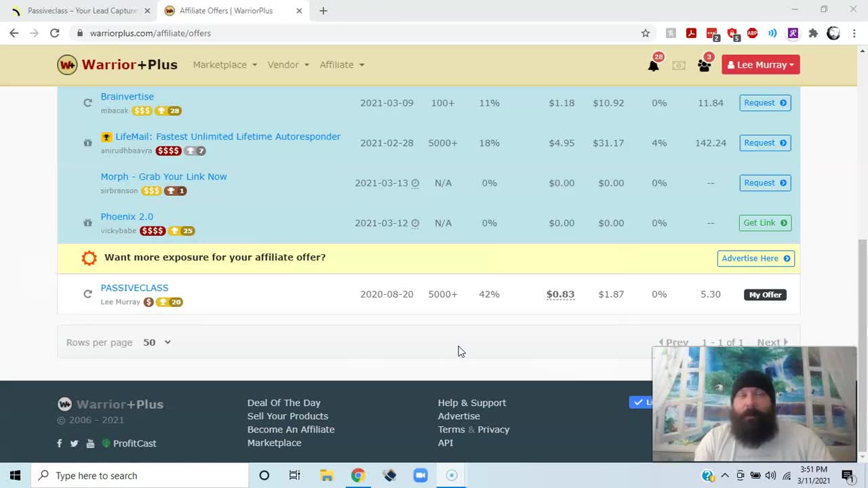
Task: Go to the previous results page
Action: pyautogui.click(x=673, y=342)
